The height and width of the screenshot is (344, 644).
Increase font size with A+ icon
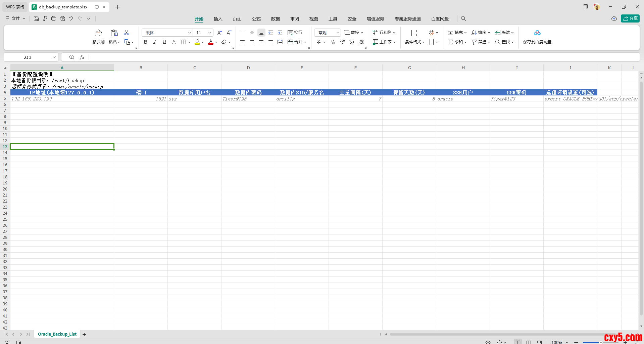tap(220, 33)
